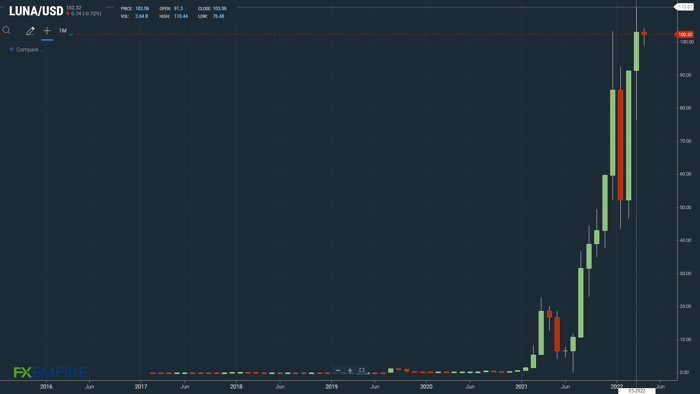The width and height of the screenshot is (700, 394).
Task: Zoom out with the minus icon
Action: tap(338, 370)
